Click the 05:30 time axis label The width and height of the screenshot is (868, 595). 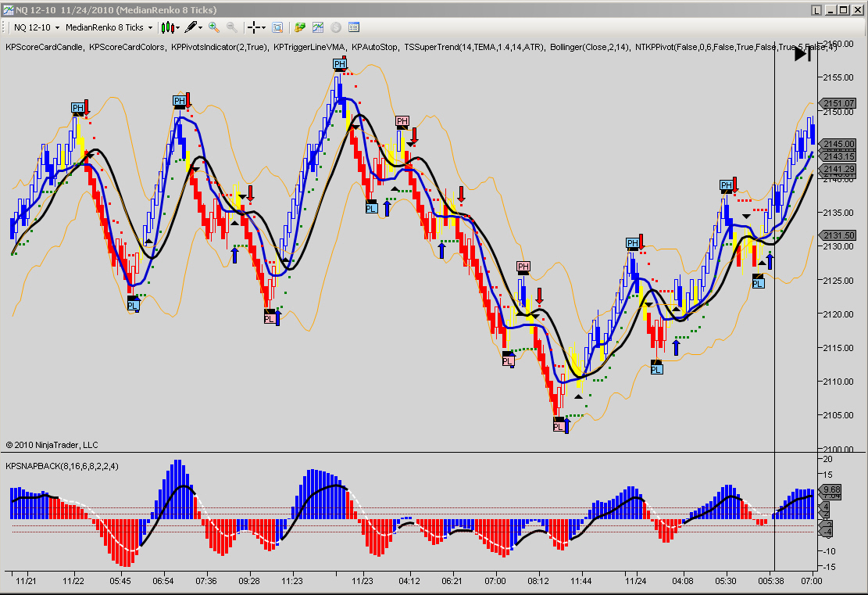(725, 581)
